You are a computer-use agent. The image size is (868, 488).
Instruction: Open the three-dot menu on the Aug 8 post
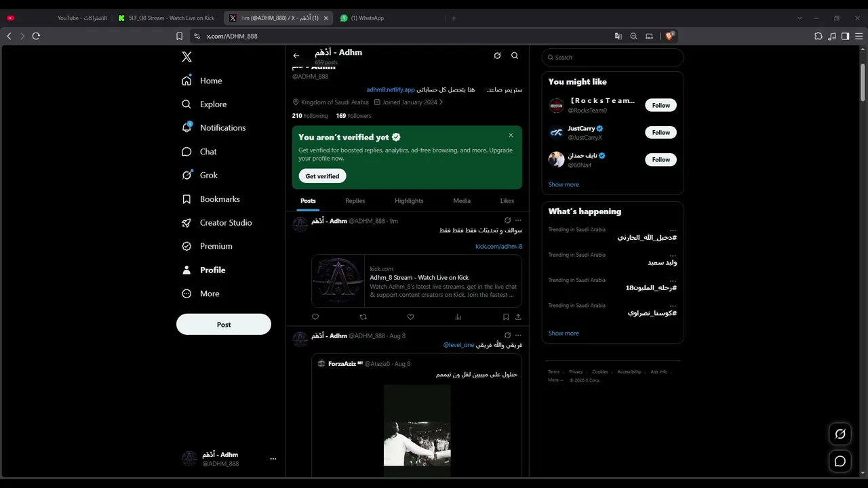click(x=518, y=335)
